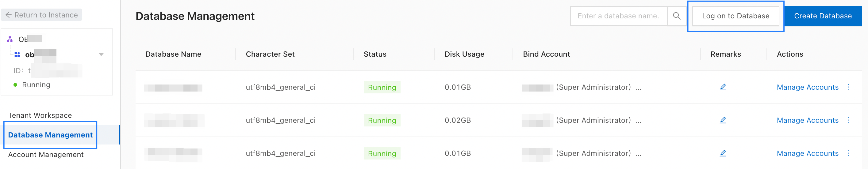
Task: Click the search magnifier icon
Action: coord(676,16)
